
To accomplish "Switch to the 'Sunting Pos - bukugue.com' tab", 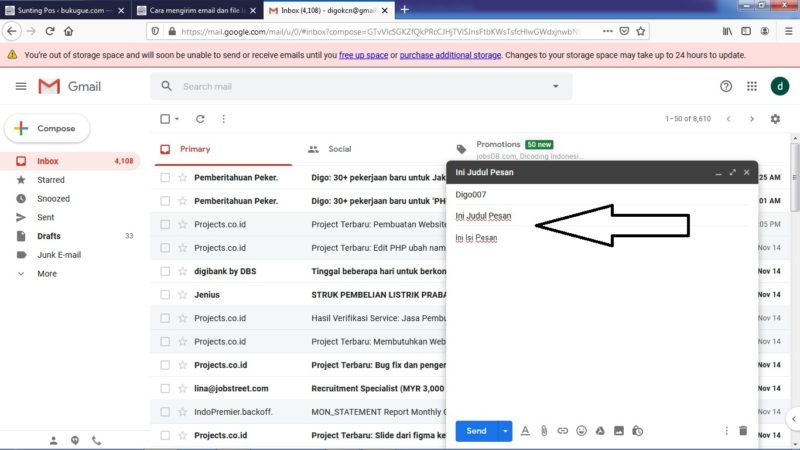I will pyautogui.click(x=64, y=10).
